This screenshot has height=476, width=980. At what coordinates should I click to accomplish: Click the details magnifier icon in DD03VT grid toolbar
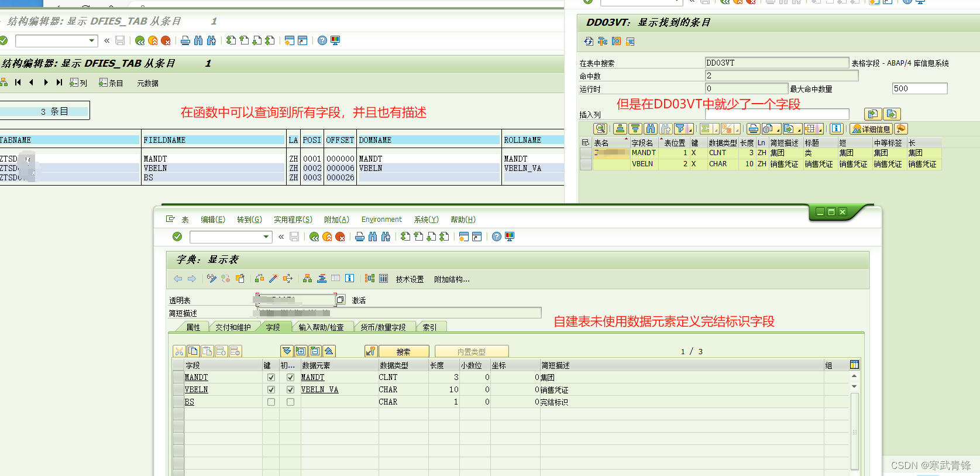(x=600, y=129)
